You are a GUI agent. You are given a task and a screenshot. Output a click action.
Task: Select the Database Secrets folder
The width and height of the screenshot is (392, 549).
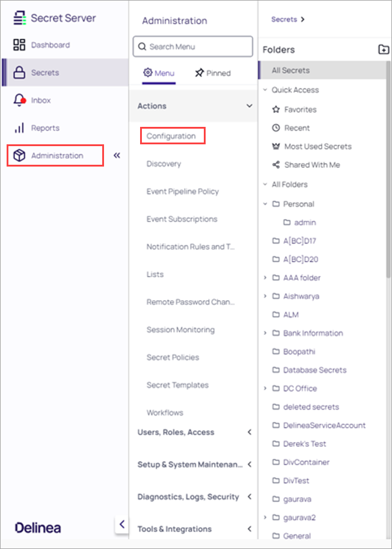click(x=314, y=370)
